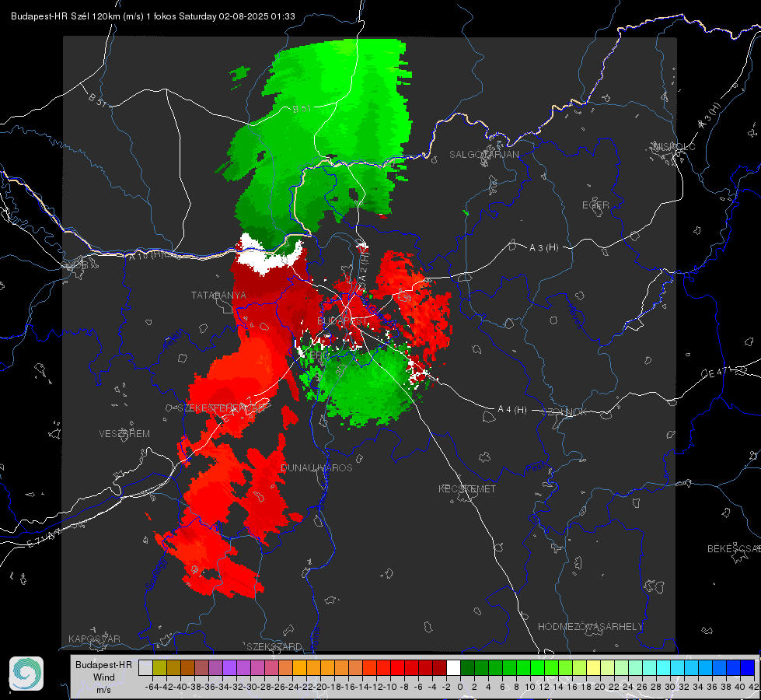
Task: Click the BUDAPEST city label
Action: pos(343,320)
